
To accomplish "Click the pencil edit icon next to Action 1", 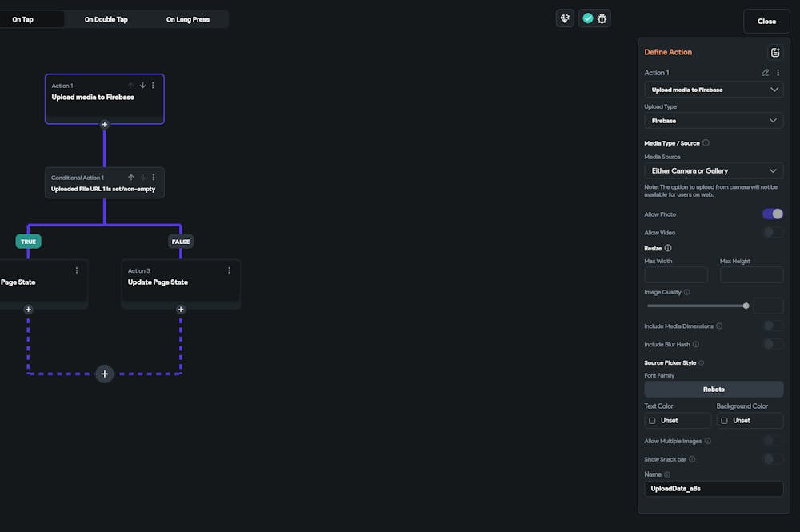I will pyautogui.click(x=765, y=72).
